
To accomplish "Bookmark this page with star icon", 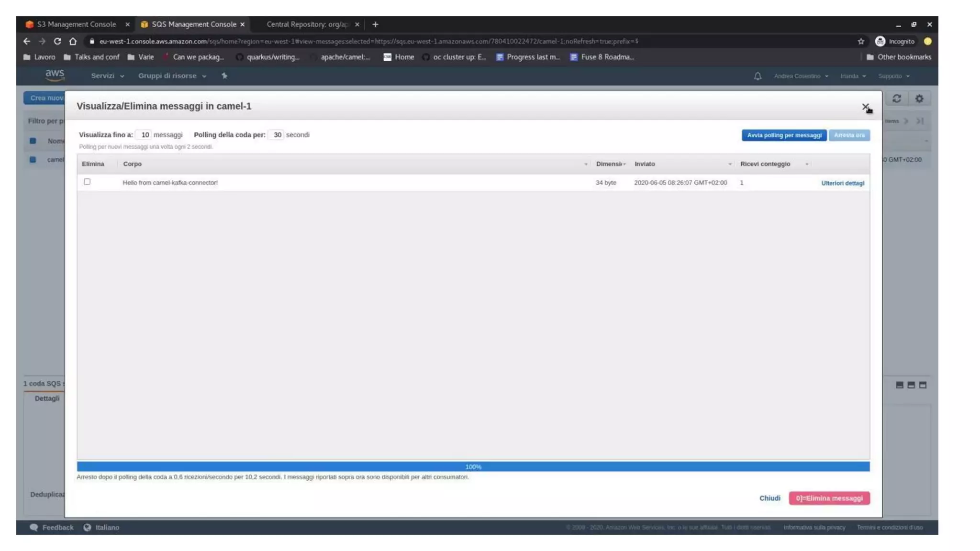I will [861, 41].
